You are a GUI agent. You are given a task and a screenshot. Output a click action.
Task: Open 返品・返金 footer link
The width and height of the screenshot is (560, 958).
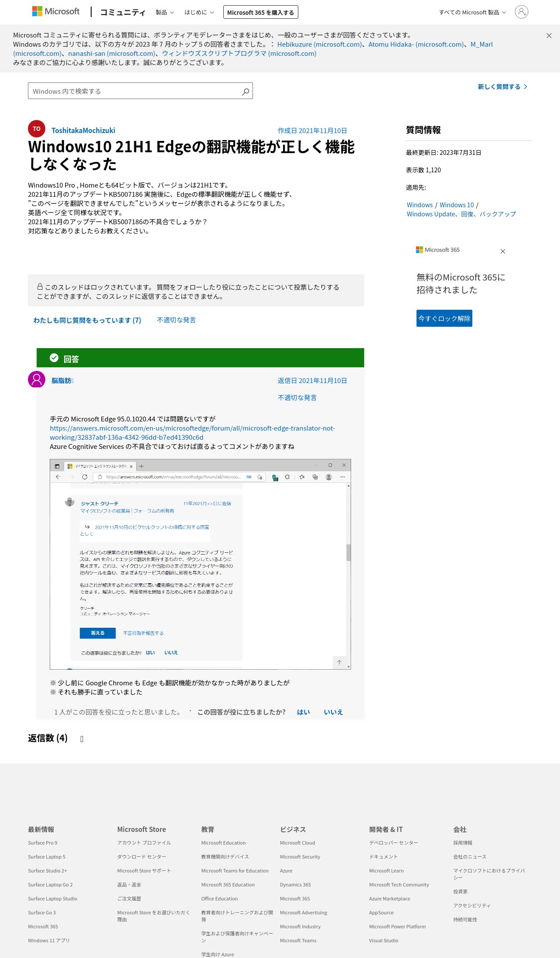(129, 885)
